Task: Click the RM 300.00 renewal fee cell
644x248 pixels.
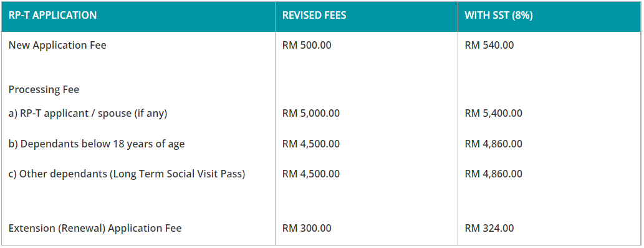Action: coord(307,228)
